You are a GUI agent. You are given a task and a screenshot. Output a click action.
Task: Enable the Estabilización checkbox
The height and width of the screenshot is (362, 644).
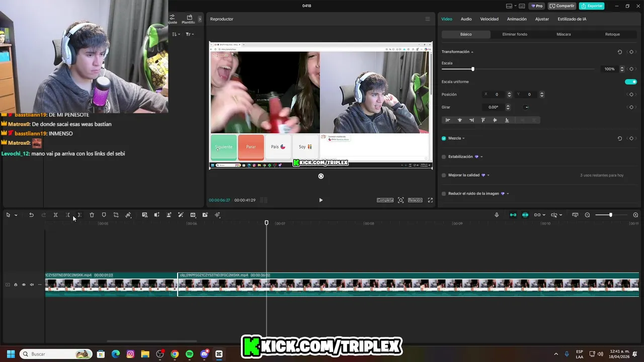[x=444, y=157]
